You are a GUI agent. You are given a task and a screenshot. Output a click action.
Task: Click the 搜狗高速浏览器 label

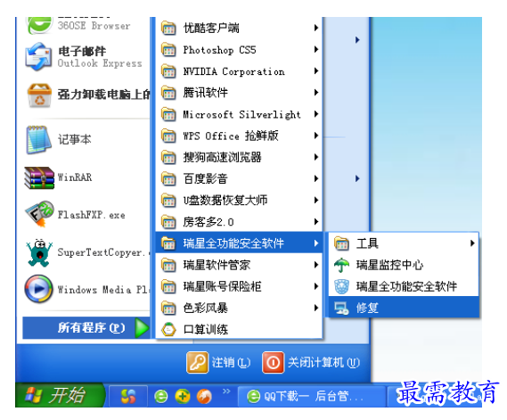[222, 158]
